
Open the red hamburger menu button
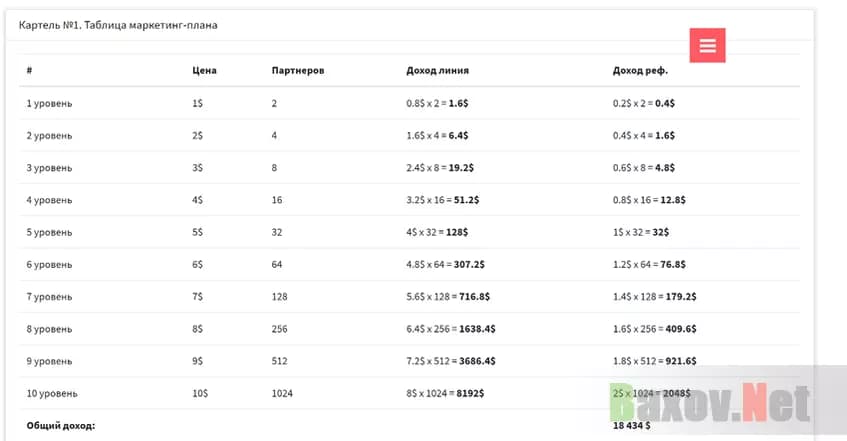click(x=707, y=45)
